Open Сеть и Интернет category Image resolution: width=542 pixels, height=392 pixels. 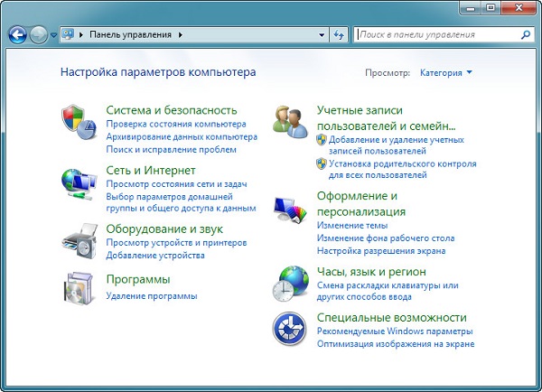pos(151,171)
